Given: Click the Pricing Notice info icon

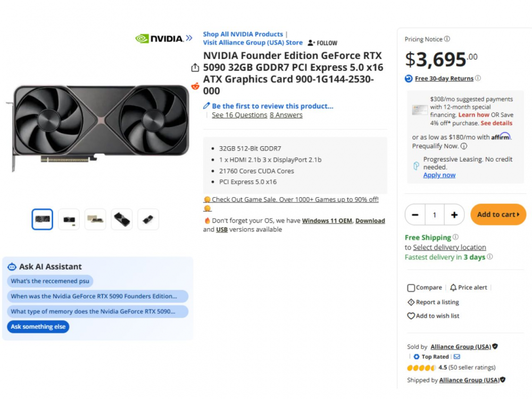Looking at the screenshot, I should point(447,39).
